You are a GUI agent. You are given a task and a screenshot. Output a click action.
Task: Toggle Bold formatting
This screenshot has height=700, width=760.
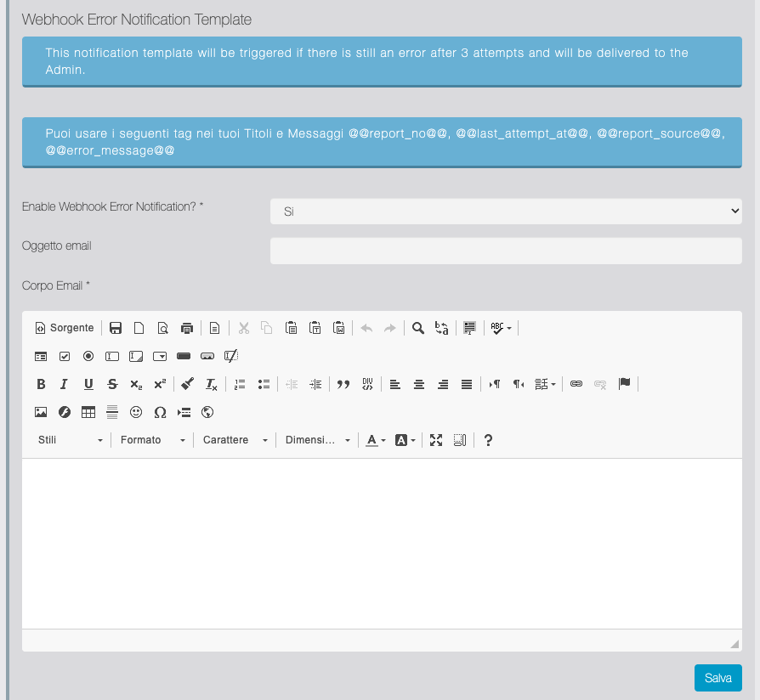pyautogui.click(x=41, y=384)
